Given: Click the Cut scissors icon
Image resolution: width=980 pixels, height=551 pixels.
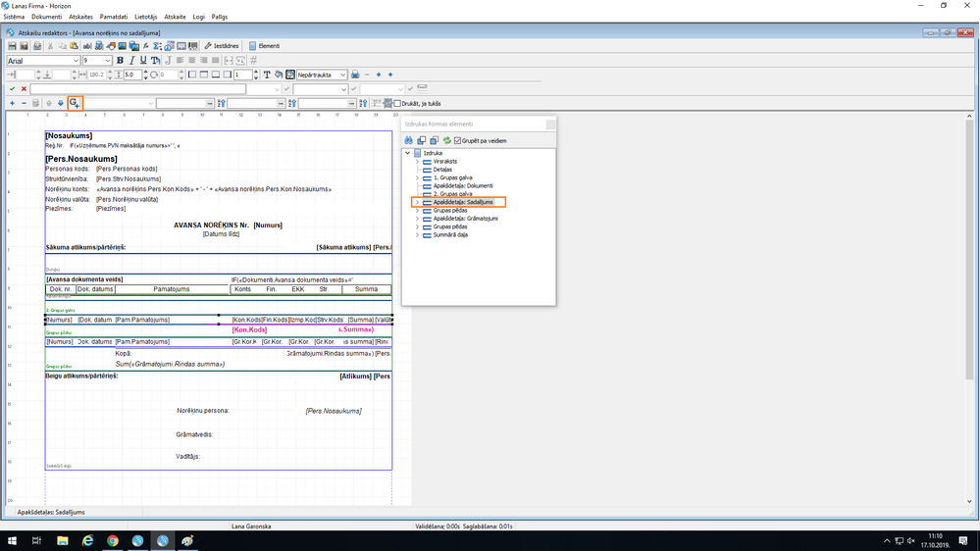Looking at the screenshot, I should tap(51, 46).
